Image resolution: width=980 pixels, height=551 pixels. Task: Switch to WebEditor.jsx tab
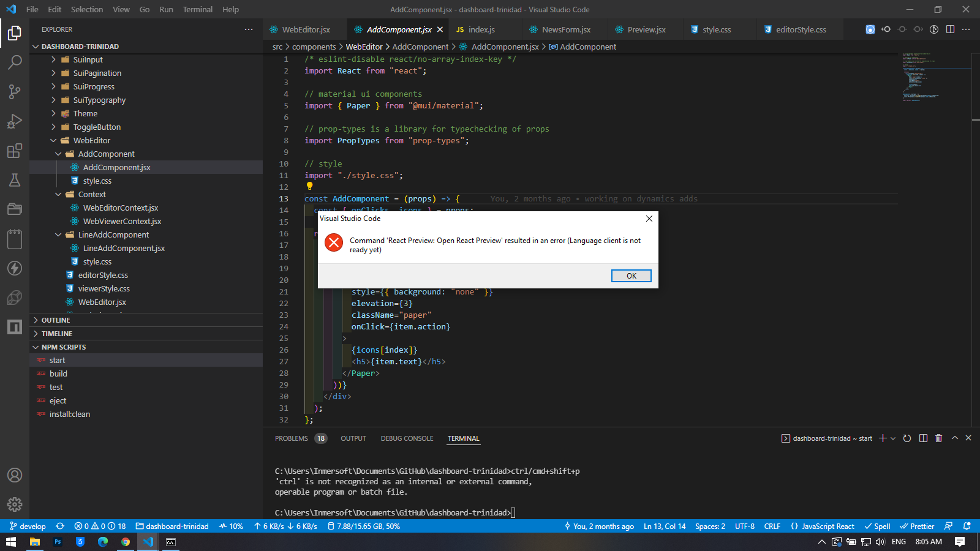306,29
